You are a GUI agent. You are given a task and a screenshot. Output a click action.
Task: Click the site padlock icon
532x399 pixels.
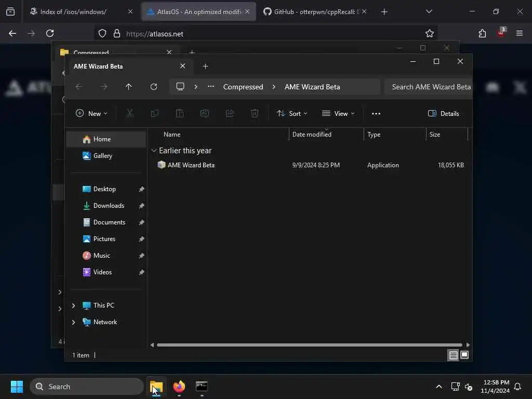(117, 34)
